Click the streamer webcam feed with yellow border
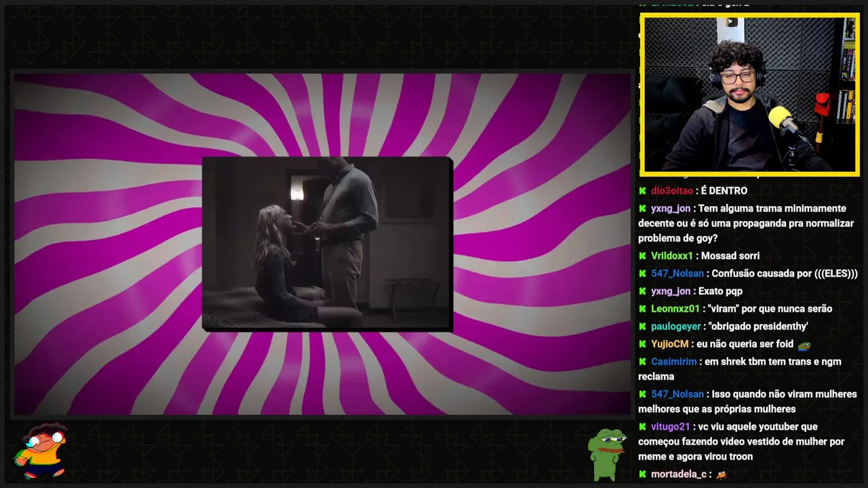Image resolution: width=868 pixels, height=488 pixels. click(749, 94)
